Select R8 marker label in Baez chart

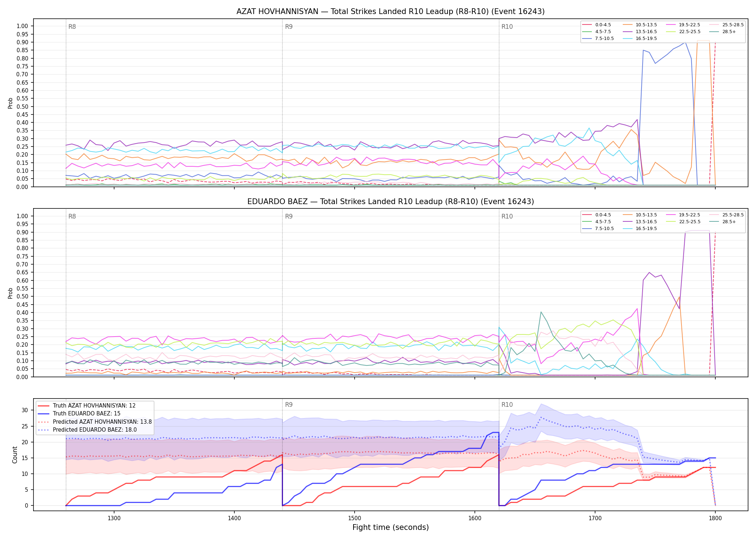pyautogui.click(x=72, y=216)
